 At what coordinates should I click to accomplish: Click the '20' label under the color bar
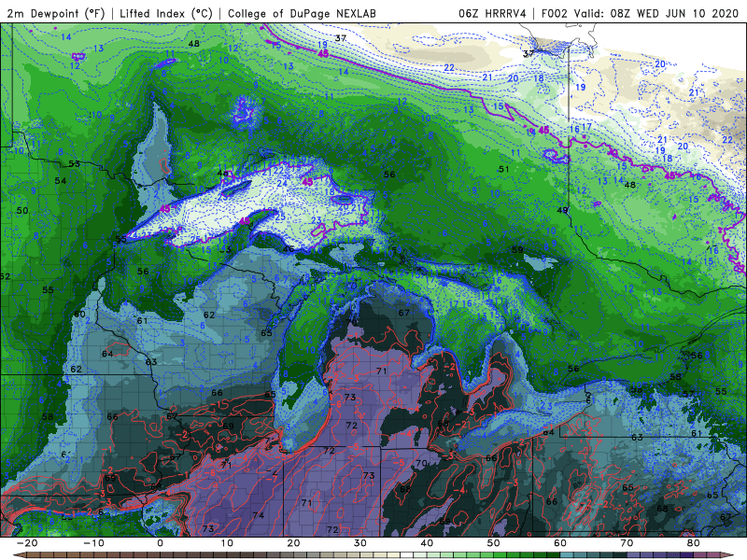[x=293, y=543]
